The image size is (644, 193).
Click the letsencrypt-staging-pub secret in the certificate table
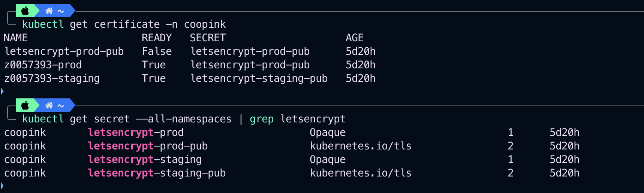click(259, 78)
